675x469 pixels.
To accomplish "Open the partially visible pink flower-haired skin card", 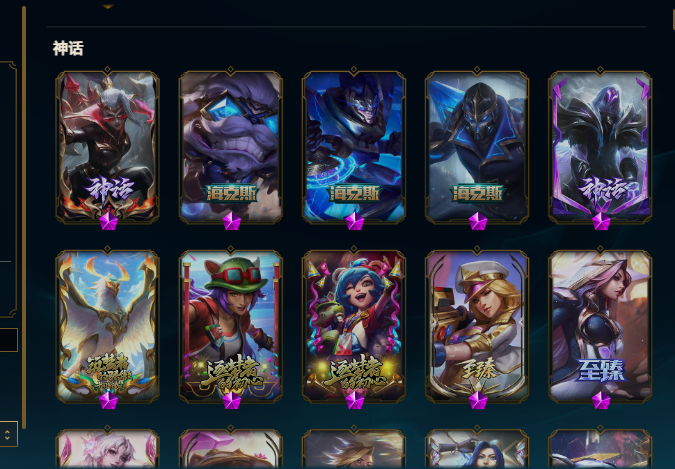I will click(108, 448).
